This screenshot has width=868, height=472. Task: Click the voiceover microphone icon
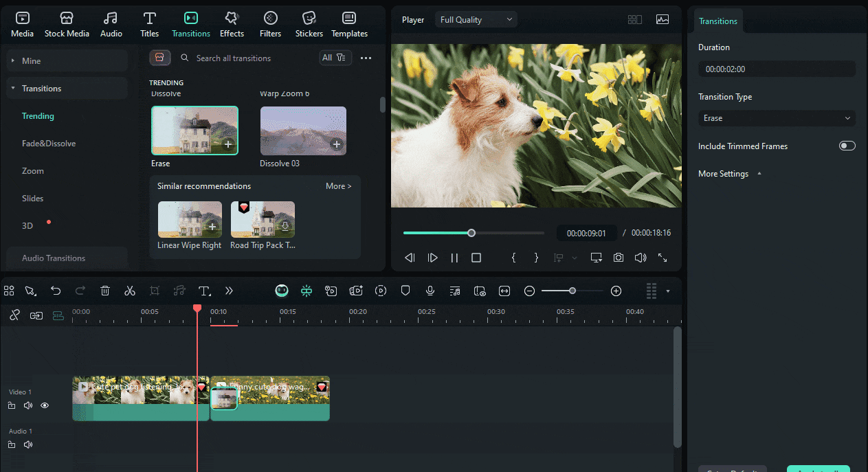(430, 291)
